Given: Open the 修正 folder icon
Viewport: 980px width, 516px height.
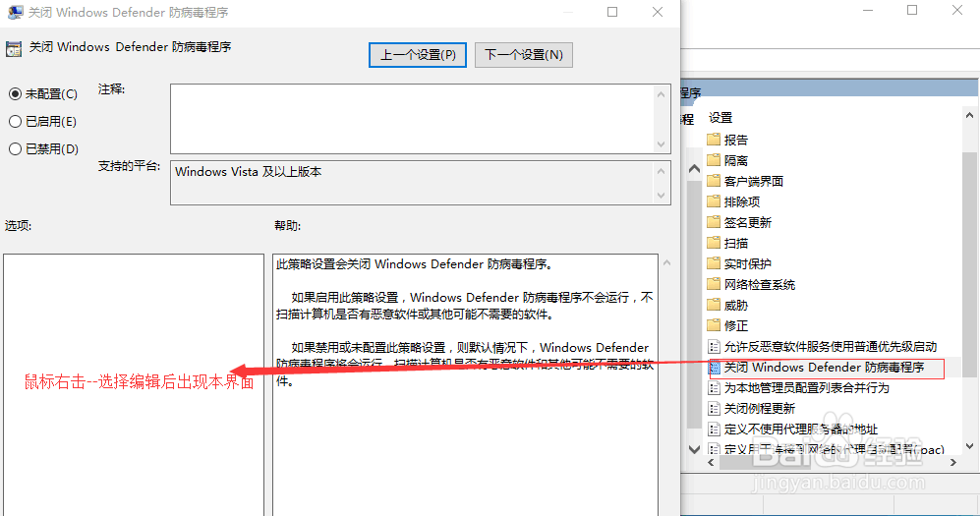Looking at the screenshot, I should [714, 325].
